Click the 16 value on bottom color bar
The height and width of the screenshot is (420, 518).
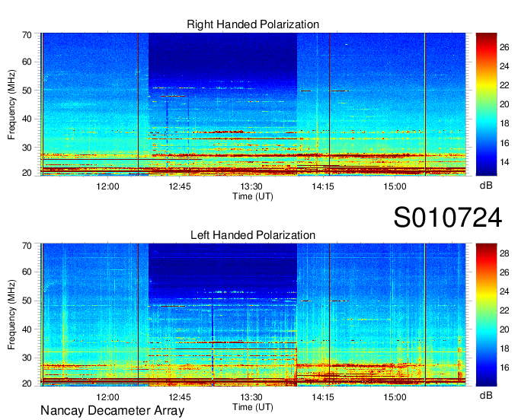click(x=504, y=367)
